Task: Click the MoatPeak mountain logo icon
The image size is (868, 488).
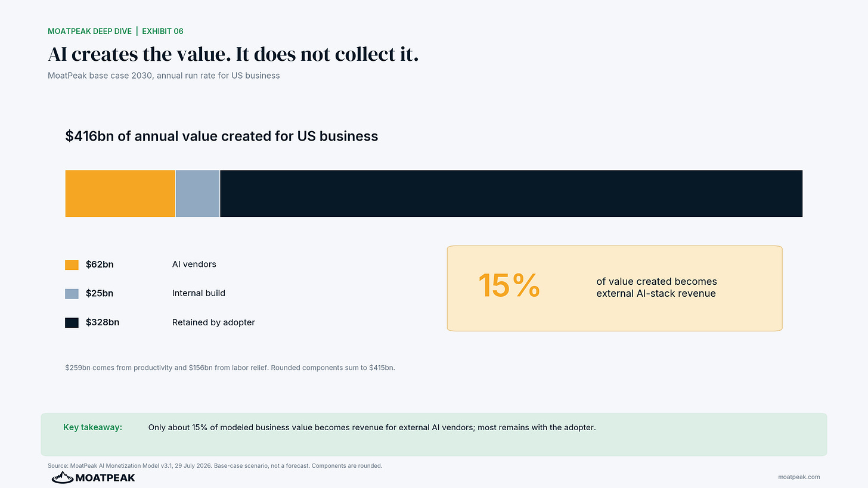Action: coord(62,477)
